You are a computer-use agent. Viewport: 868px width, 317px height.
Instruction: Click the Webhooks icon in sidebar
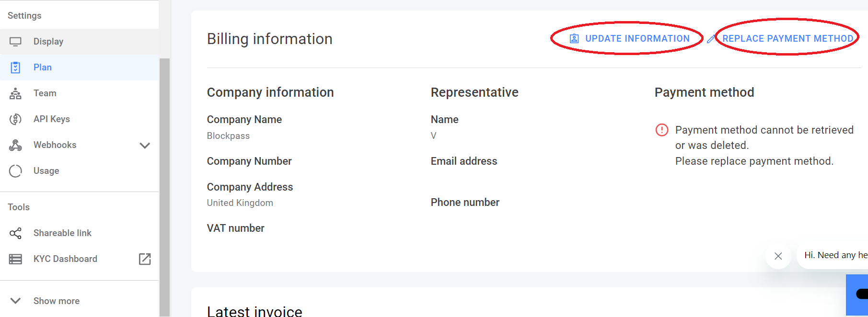[15, 145]
